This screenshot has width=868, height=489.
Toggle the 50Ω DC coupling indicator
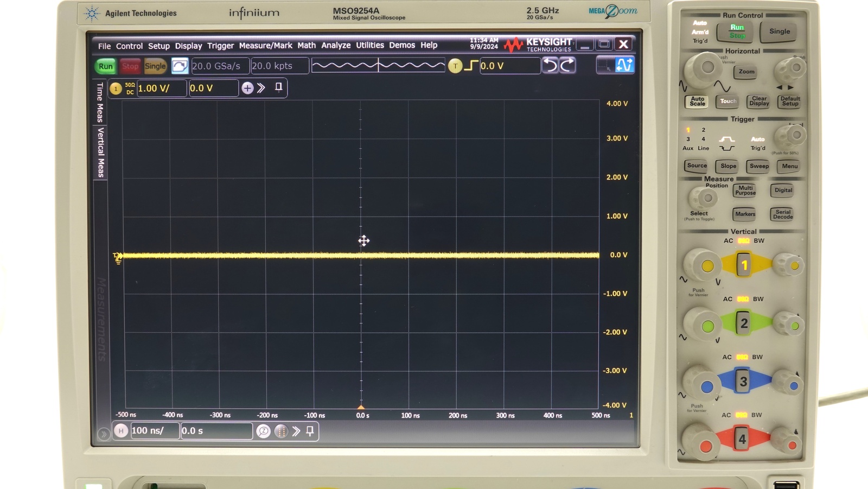coord(130,88)
